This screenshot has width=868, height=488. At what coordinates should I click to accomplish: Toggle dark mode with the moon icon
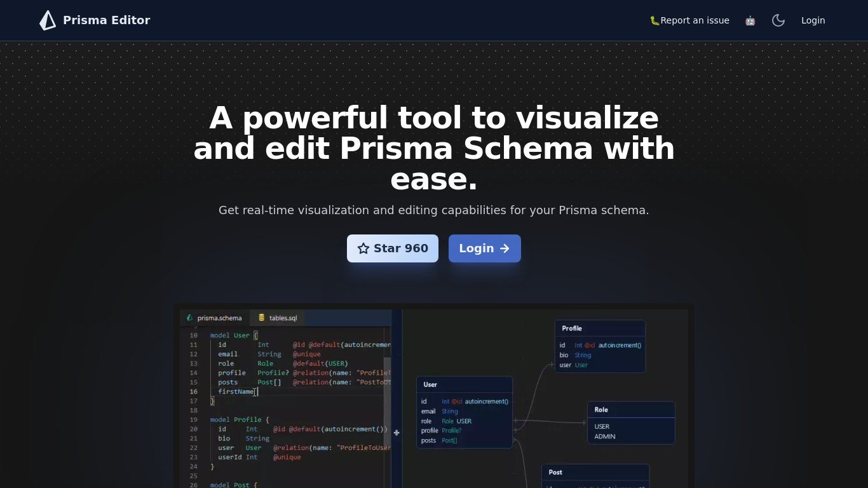778,20
